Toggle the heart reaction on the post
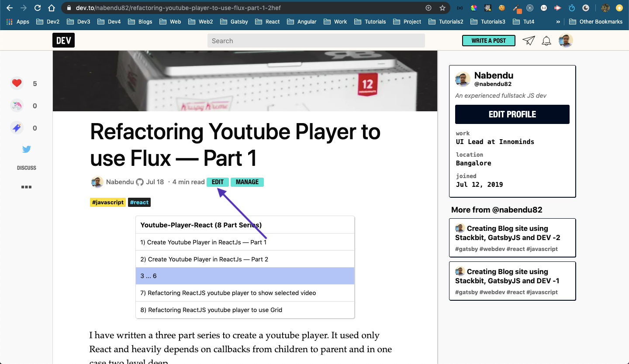Screen dimensions: 629x364 coord(17,83)
